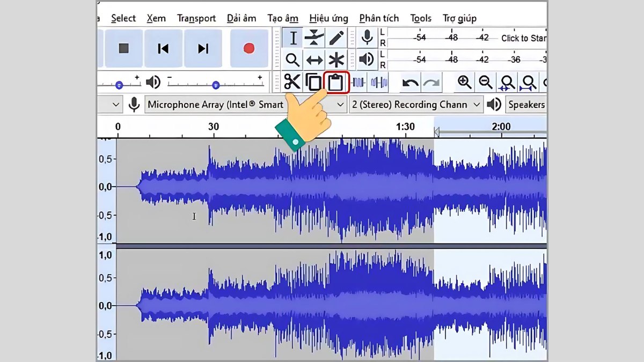The height and width of the screenshot is (362, 644).
Task: Skip to start of track
Action: (163, 49)
